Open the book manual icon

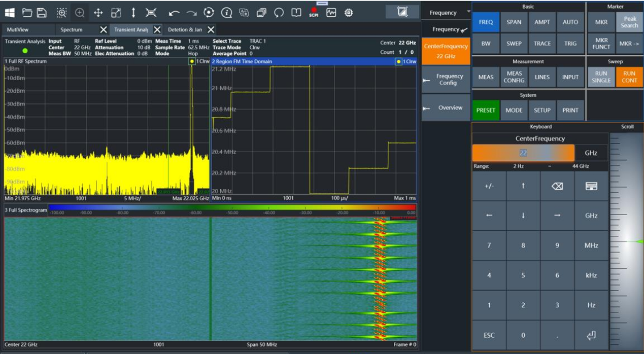coord(296,13)
